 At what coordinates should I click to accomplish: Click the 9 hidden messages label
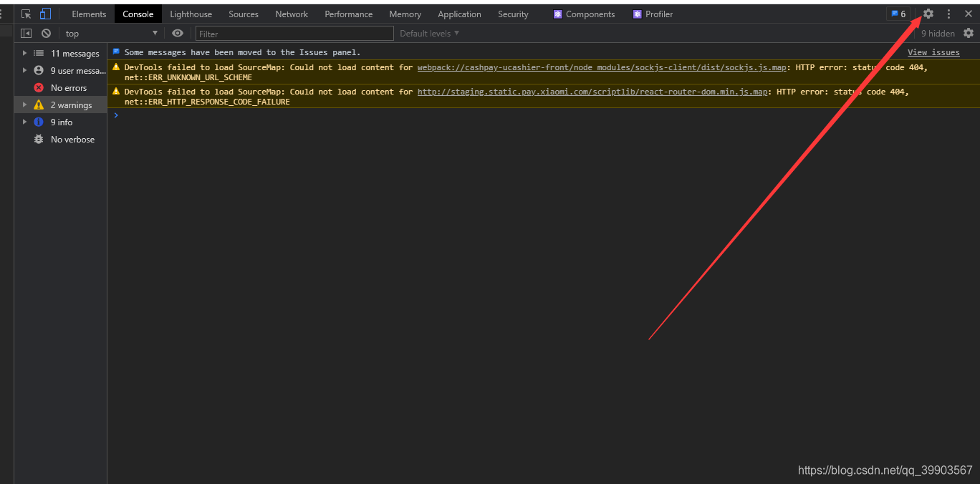click(x=938, y=33)
